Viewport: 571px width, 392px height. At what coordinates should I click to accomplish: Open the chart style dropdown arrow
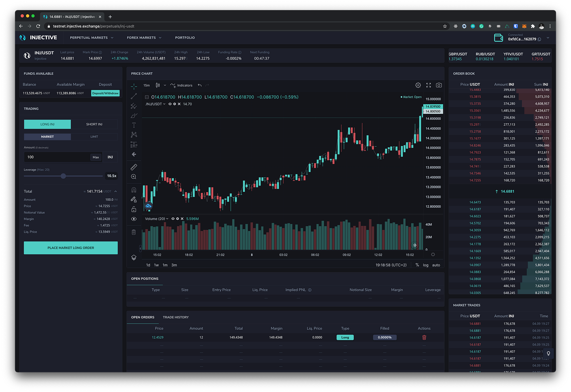click(165, 85)
